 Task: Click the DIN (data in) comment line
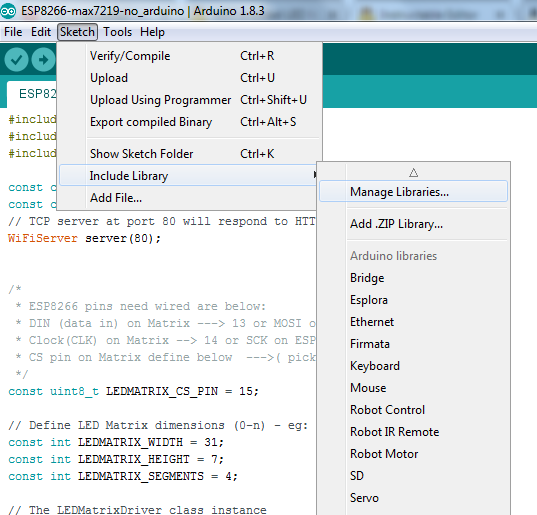coord(165,323)
